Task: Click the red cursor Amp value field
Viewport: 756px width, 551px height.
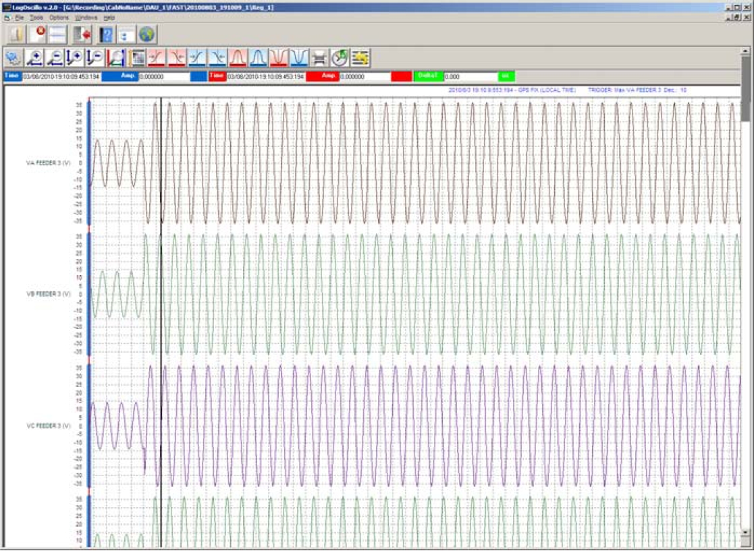Action: point(365,77)
